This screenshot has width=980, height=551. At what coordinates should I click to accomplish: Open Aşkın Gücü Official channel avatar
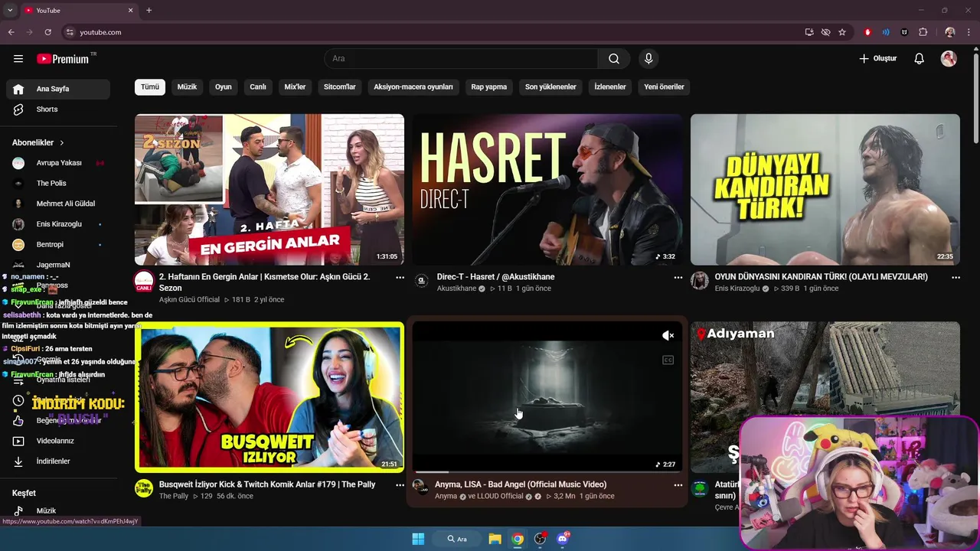point(143,282)
